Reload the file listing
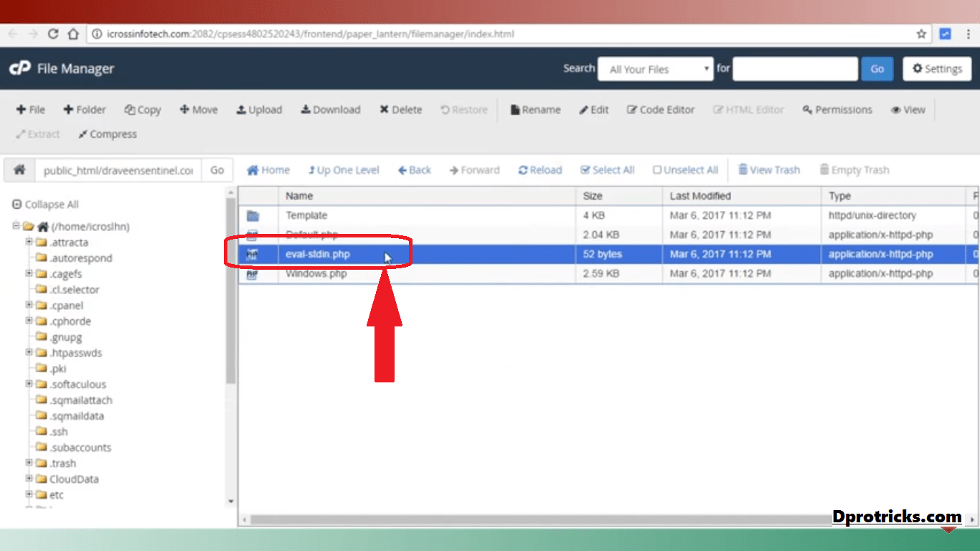980x551 pixels. coord(540,170)
